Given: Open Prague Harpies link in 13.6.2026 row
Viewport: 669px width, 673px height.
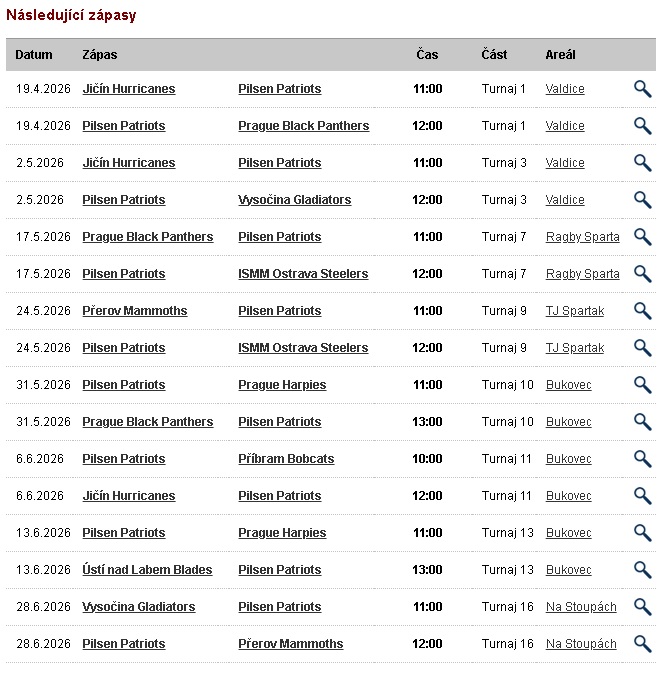Looking at the screenshot, I should [282, 533].
